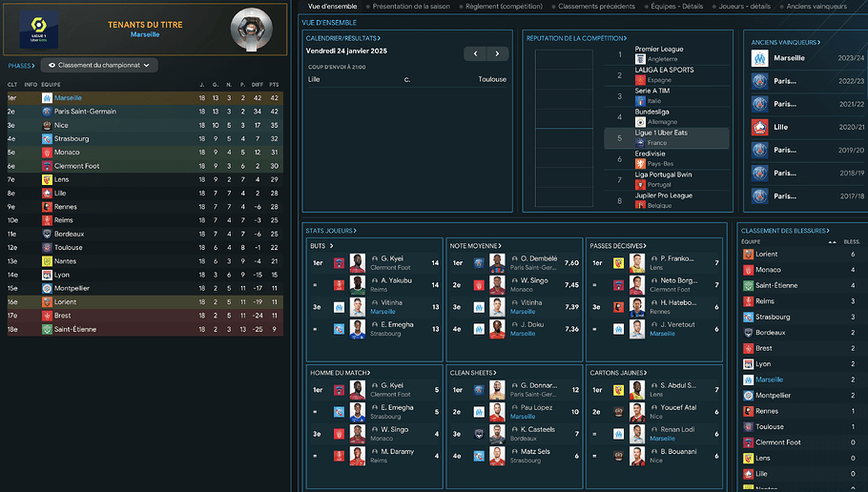Click O. Dembélé portrait in Note Moyenne
This screenshot has height=492, width=868.
(497, 263)
